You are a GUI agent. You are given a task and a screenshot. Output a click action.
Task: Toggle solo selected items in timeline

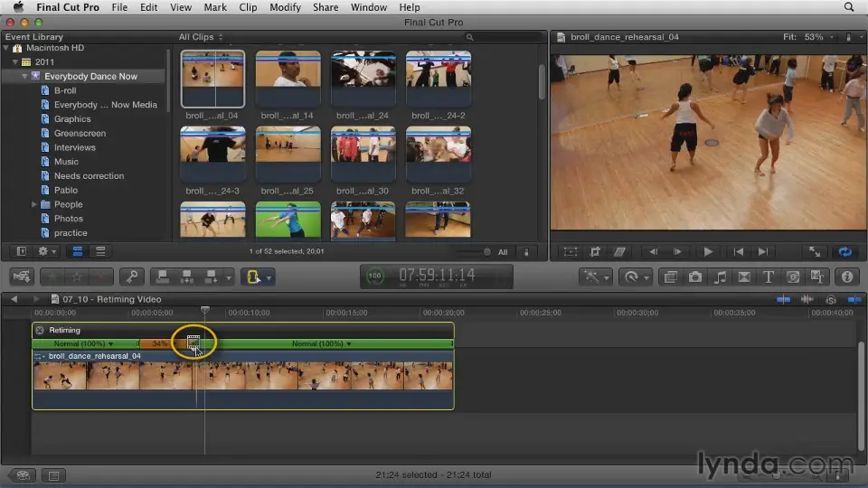click(831, 299)
